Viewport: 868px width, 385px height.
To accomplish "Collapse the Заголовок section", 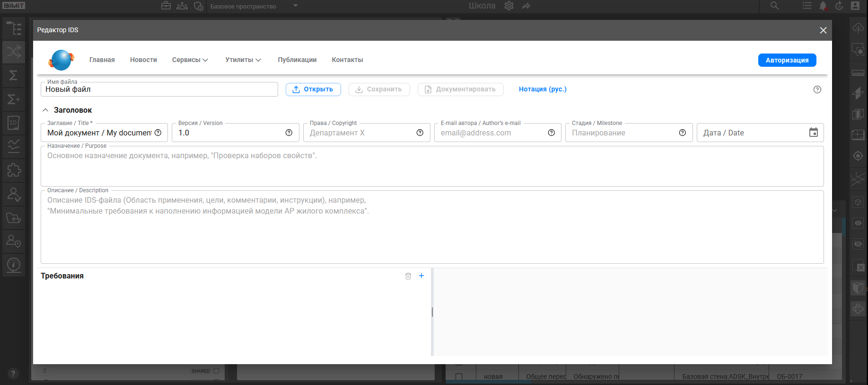I will pyautogui.click(x=45, y=110).
